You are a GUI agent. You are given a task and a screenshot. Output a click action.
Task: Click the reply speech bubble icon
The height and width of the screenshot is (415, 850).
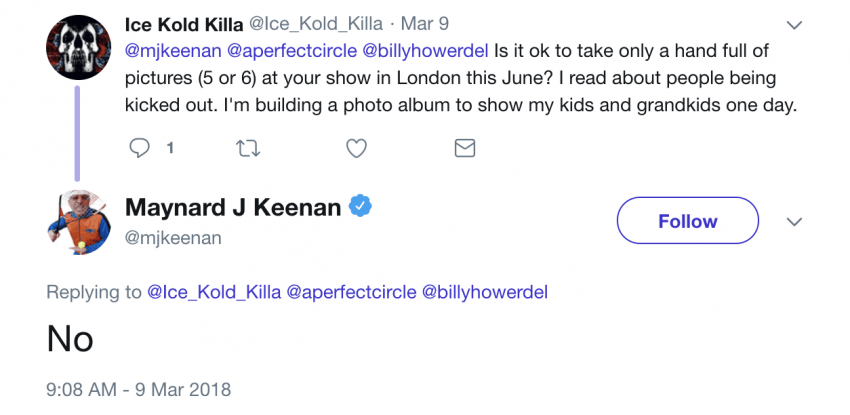pos(140,149)
